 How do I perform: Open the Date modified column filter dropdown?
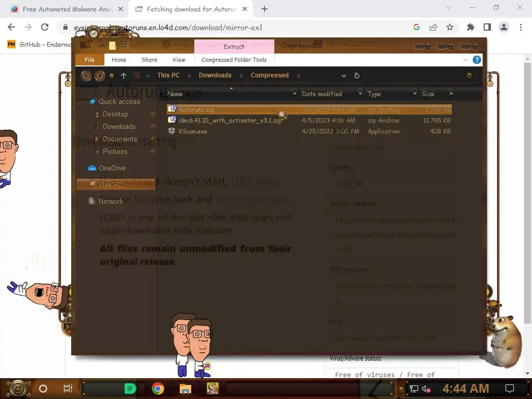360,94
